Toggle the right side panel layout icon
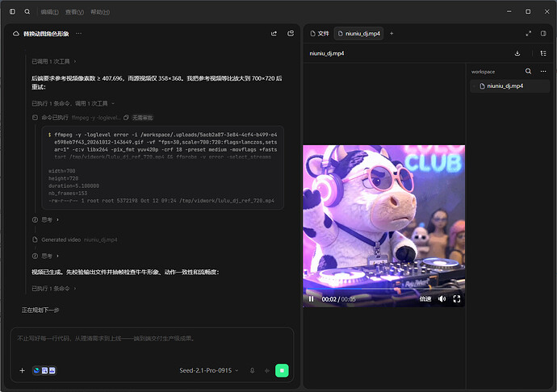Image resolution: width=557 pixels, height=392 pixels. 543,33
